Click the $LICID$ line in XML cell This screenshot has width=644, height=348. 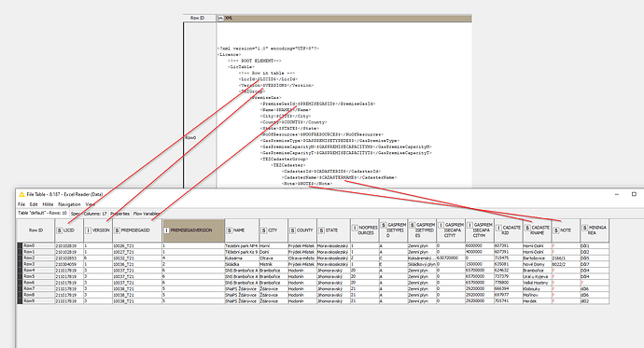coord(268,79)
